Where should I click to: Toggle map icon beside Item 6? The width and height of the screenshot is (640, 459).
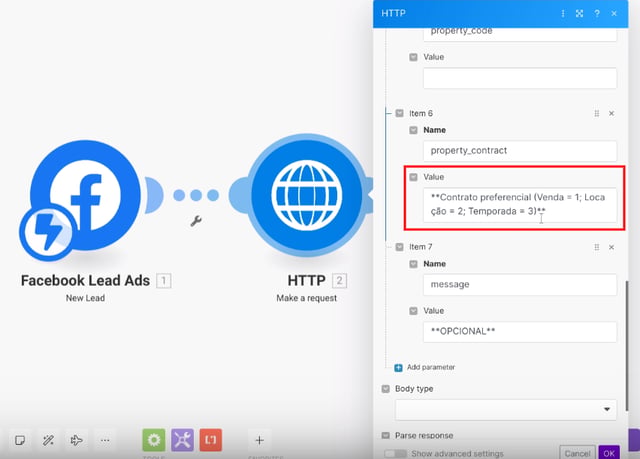click(400, 113)
